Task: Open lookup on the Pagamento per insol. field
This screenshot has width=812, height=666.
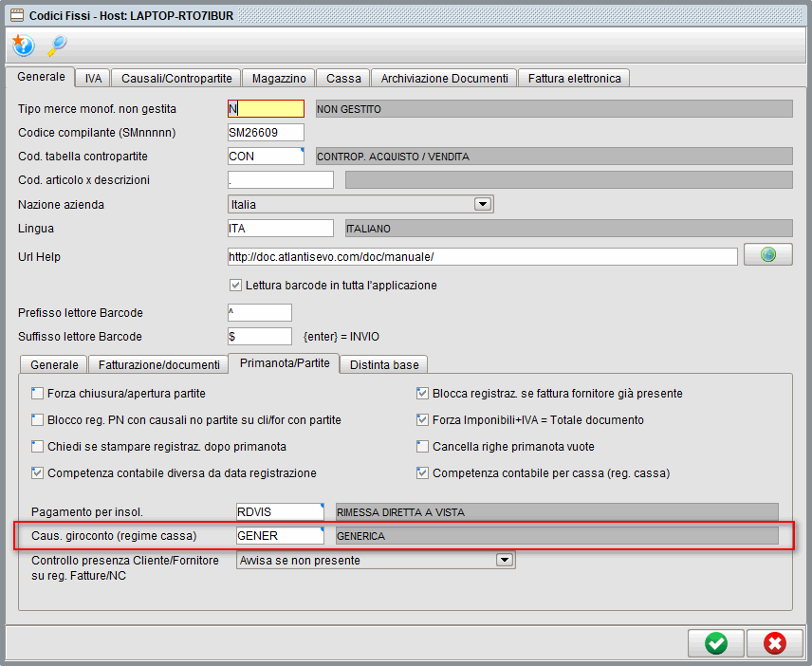Action: (321, 506)
